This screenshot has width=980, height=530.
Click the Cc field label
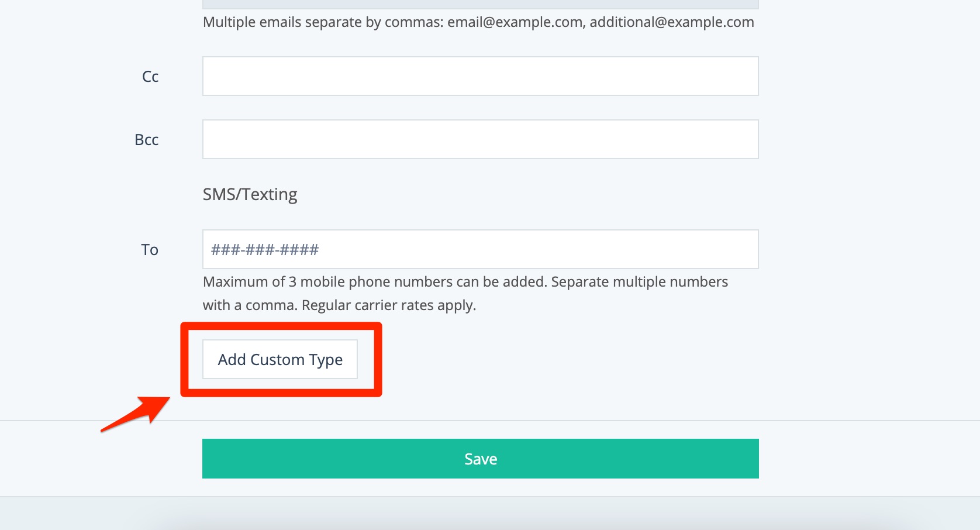pyautogui.click(x=150, y=77)
